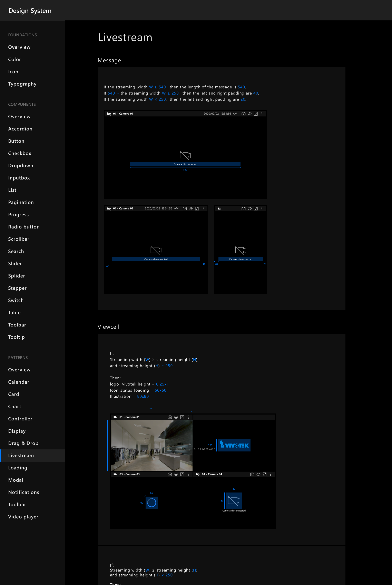Open the Loading page in sidebar
Image resolution: width=392 pixels, height=585 pixels.
[18, 468]
